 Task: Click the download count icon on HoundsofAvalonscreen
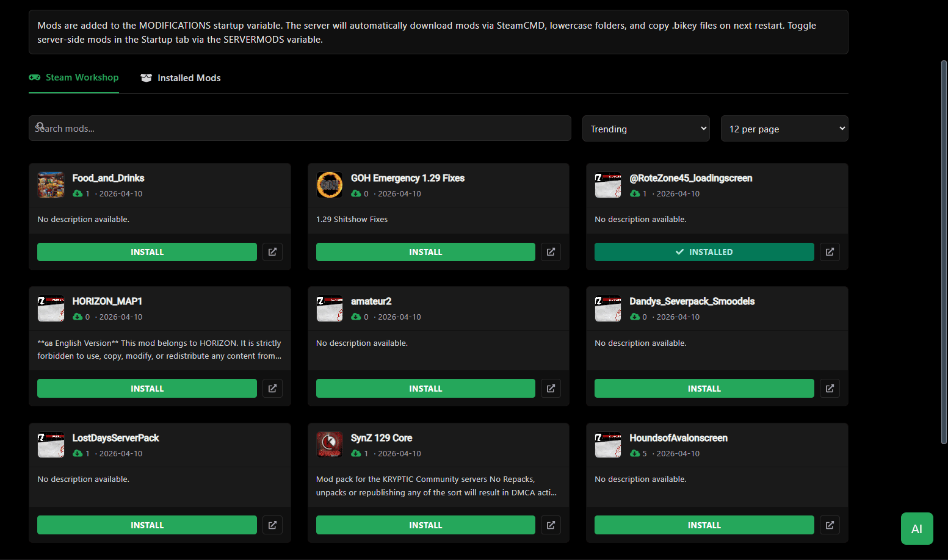pyautogui.click(x=634, y=453)
